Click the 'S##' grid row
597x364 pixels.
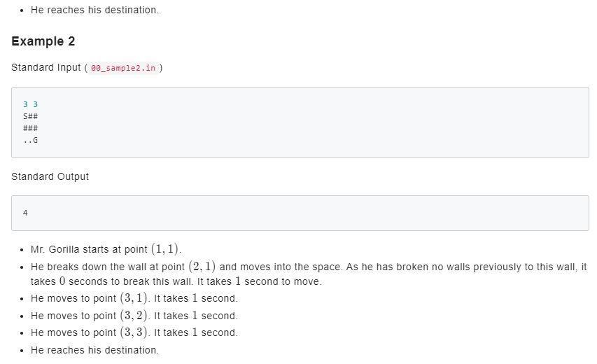coord(31,116)
